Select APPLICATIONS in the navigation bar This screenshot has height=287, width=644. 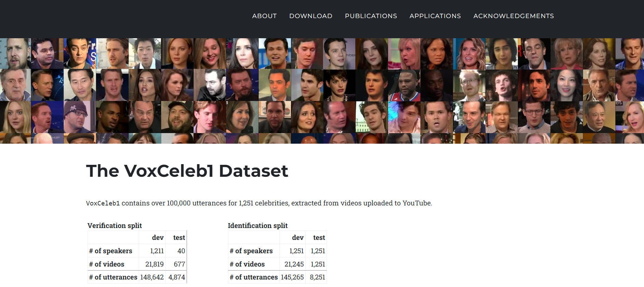[x=435, y=16]
